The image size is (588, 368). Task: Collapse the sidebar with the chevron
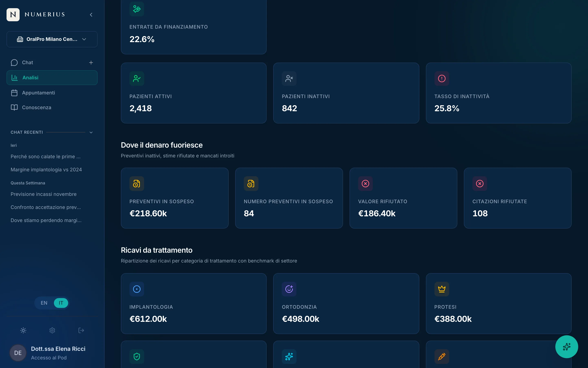(91, 15)
